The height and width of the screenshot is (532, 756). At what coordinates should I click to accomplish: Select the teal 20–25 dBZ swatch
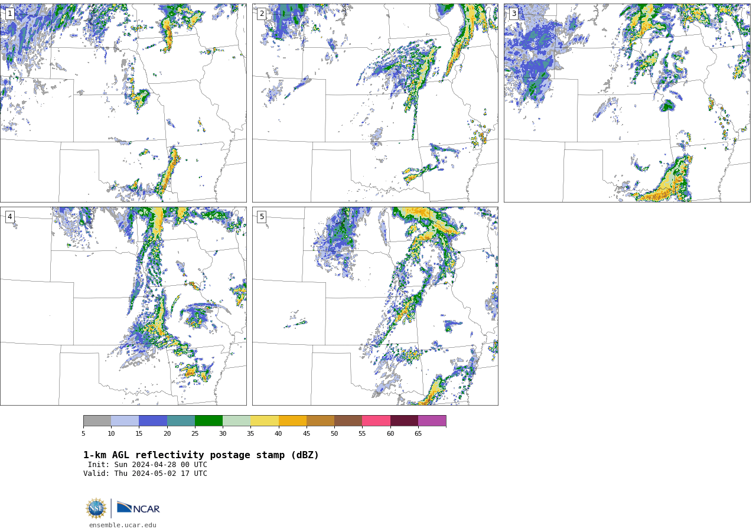181,420
